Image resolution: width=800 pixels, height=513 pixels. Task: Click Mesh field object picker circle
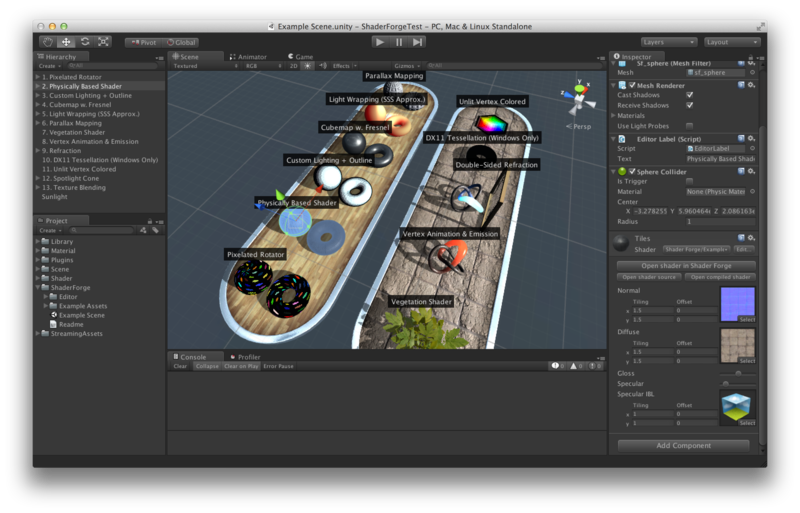click(752, 72)
